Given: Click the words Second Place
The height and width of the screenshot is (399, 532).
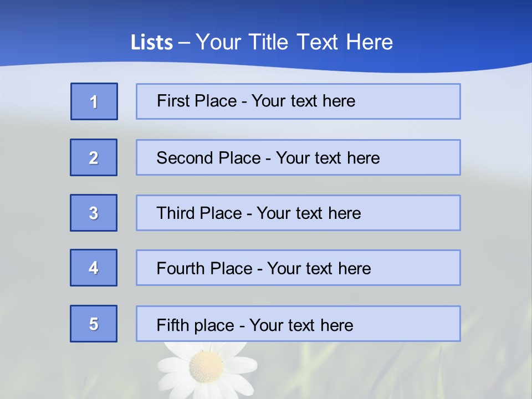Looking at the screenshot, I should pos(209,158).
